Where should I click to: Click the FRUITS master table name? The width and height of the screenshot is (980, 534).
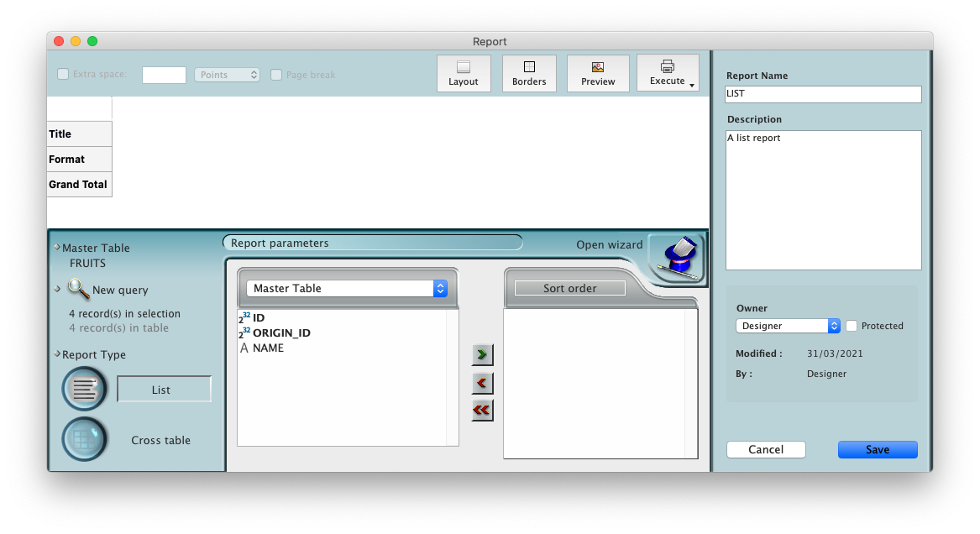tap(87, 263)
